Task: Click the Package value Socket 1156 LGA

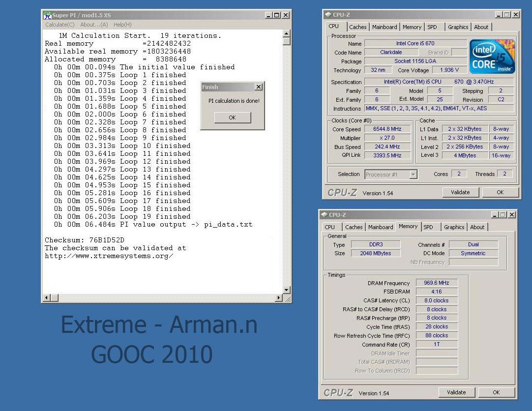Action: point(415,61)
